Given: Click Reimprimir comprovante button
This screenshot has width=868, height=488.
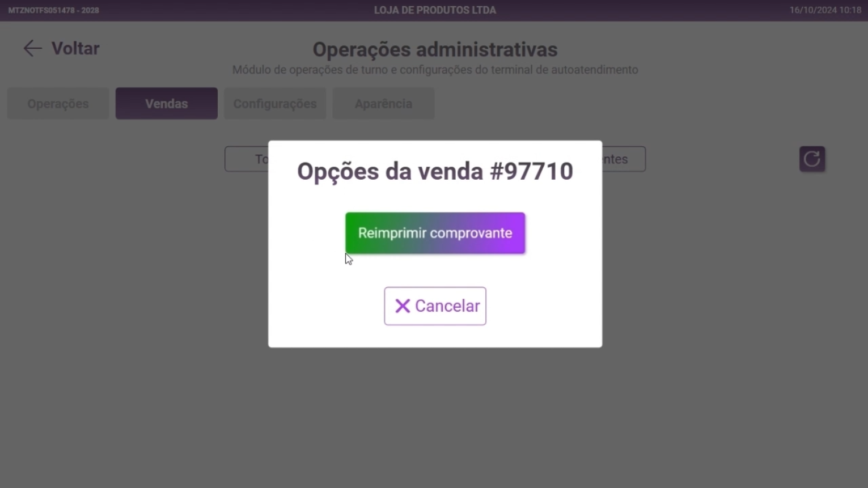Looking at the screenshot, I should pyautogui.click(x=435, y=233).
